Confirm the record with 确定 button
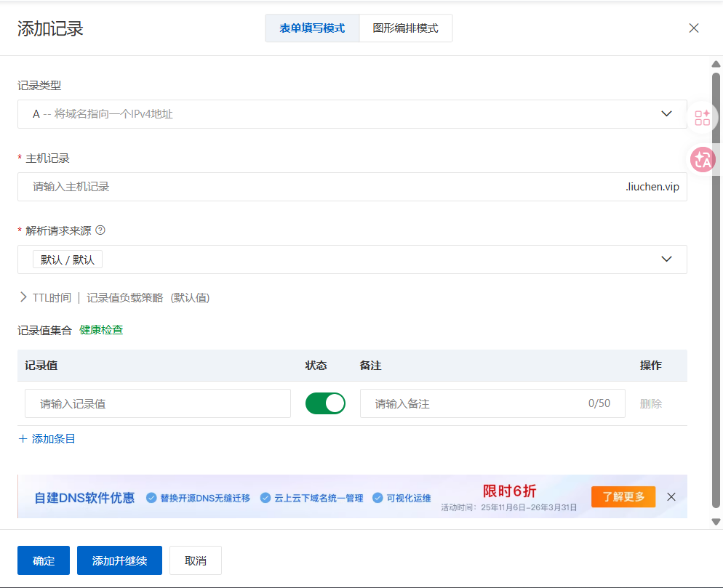 click(43, 560)
